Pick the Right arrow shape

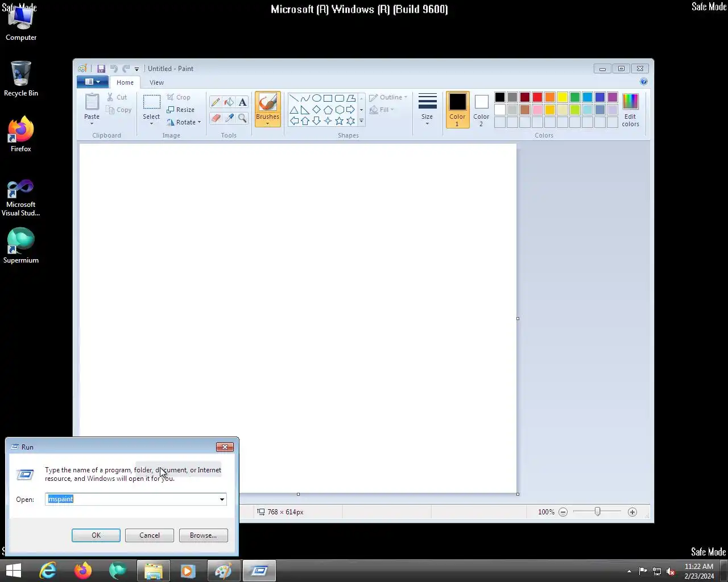pos(351,110)
